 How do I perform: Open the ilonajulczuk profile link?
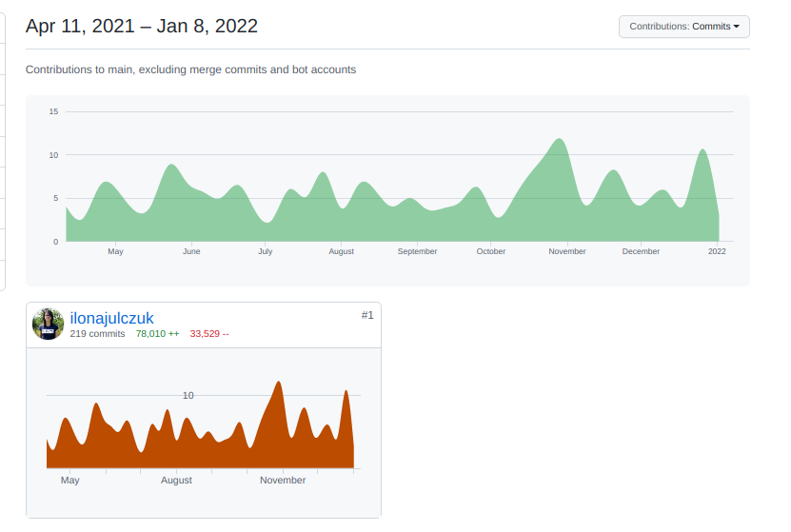111,318
